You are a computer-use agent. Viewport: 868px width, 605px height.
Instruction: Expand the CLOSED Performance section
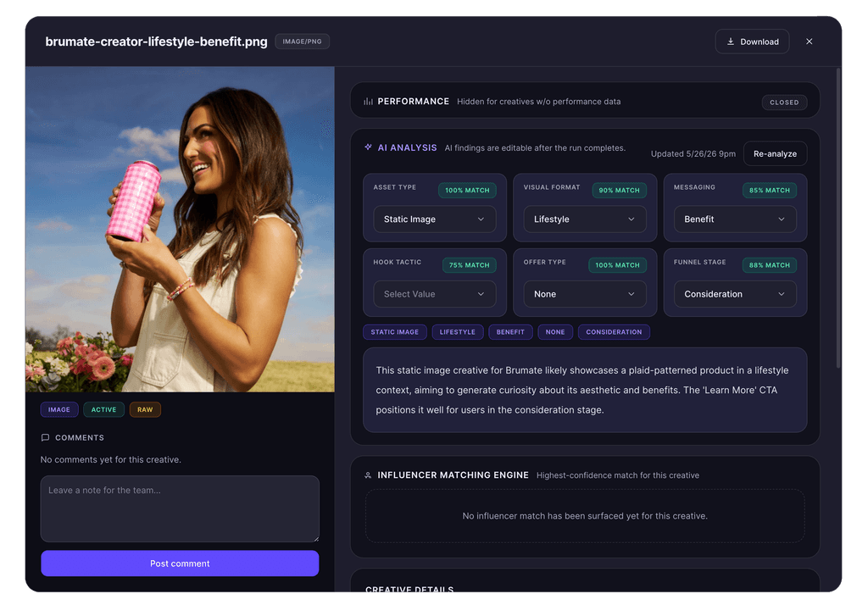pos(784,103)
